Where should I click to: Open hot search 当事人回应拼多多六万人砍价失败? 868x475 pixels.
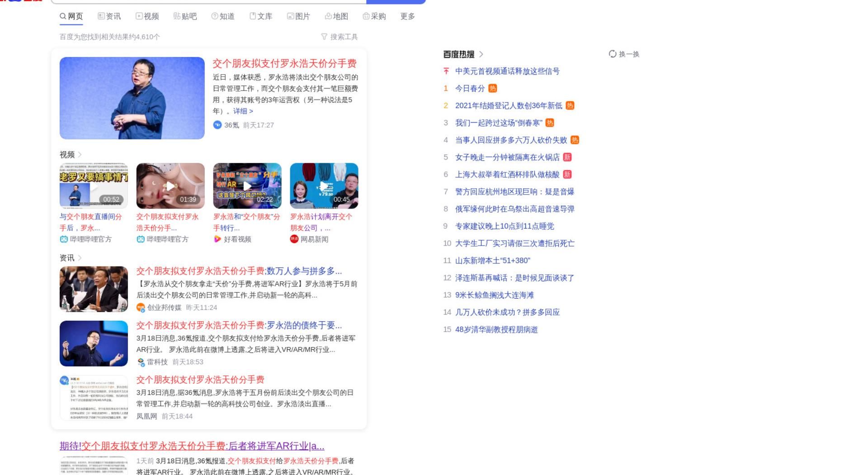511,140
